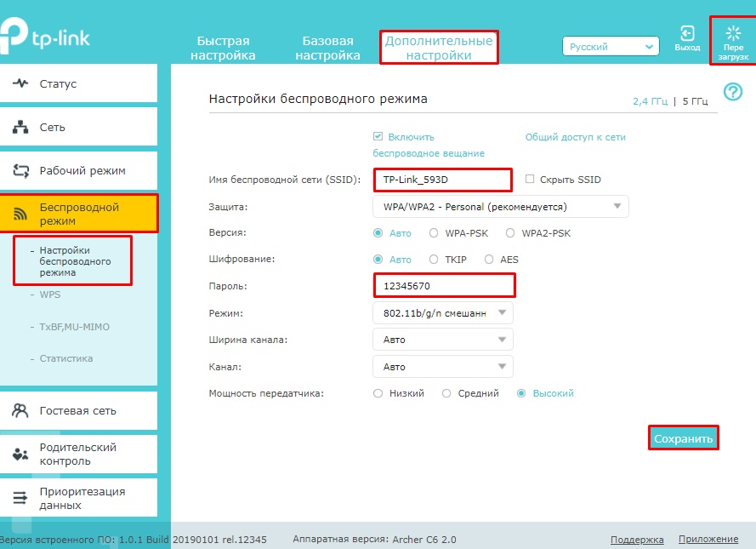Switch to the 5 ГГц band

695,101
